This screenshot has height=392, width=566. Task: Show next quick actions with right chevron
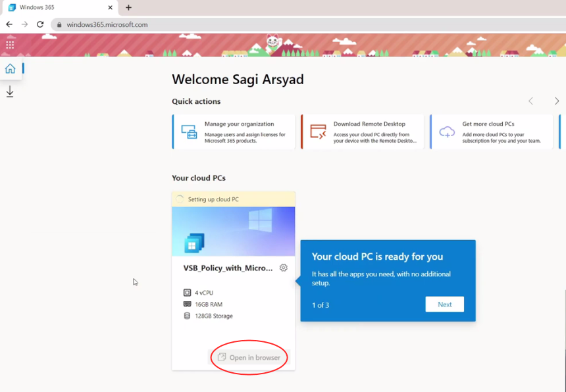(x=557, y=101)
